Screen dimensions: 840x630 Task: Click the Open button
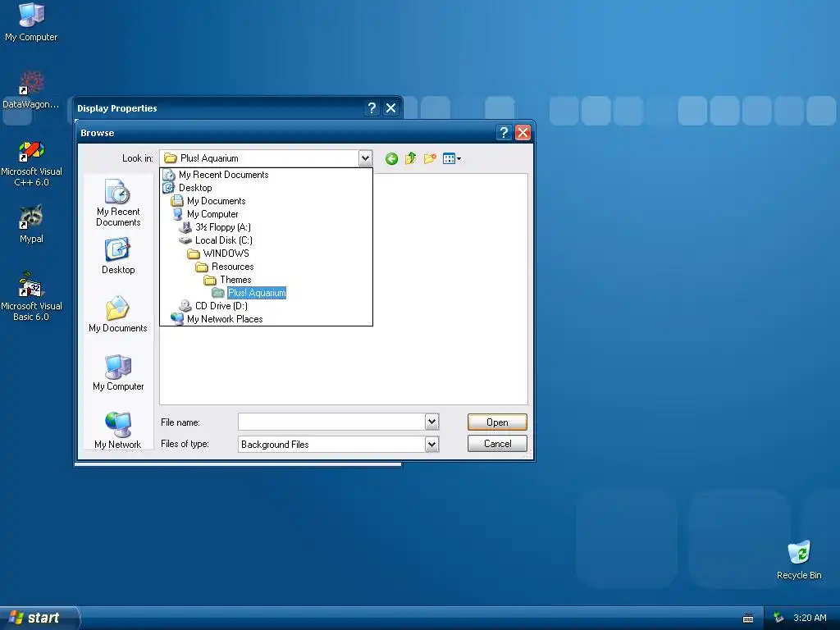(497, 422)
